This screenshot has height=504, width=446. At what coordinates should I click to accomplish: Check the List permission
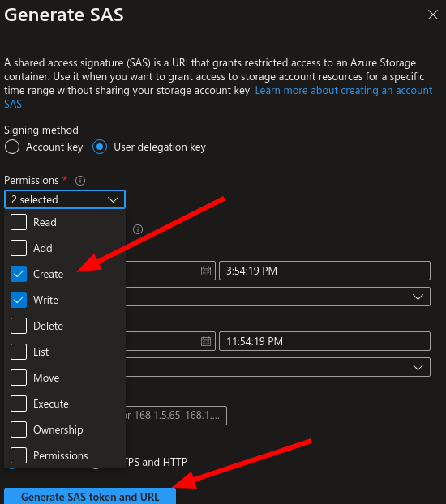tap(19, 352)
